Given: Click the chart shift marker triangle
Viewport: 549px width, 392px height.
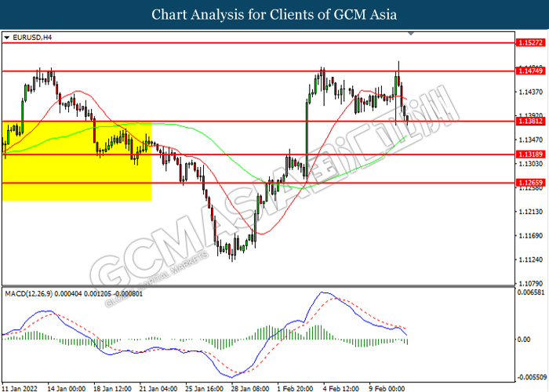Looking at the screenshot, I should click(x=411, y=34).
